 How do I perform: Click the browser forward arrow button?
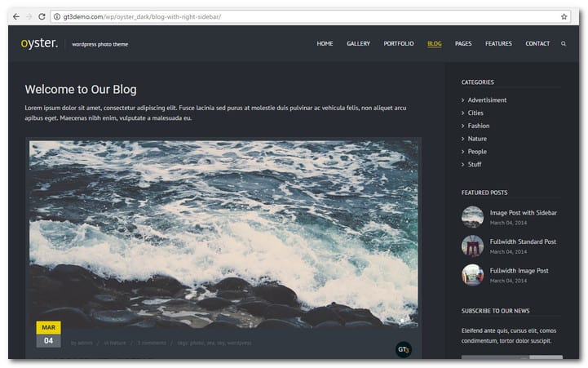tap(29, 16)
